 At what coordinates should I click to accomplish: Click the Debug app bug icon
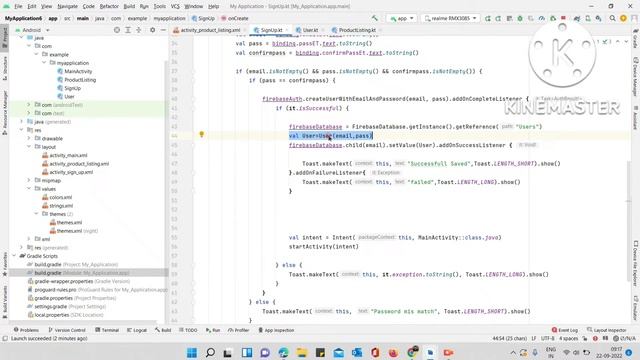click(x=520, y=18)
